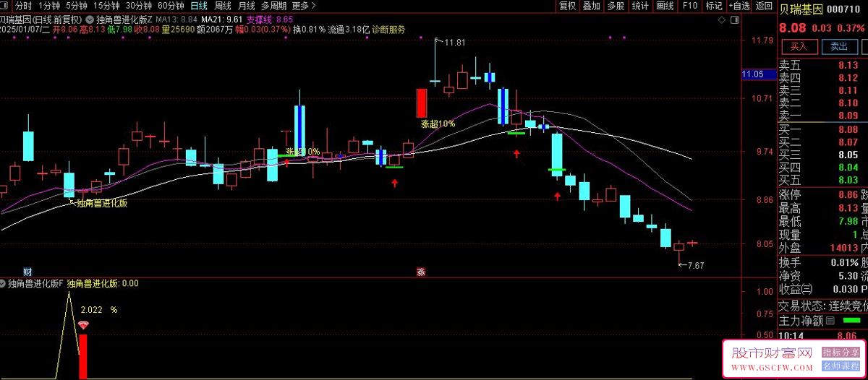868x380 pixels.
Task: Click the 卖三 price 8.11
Action: 848,90
